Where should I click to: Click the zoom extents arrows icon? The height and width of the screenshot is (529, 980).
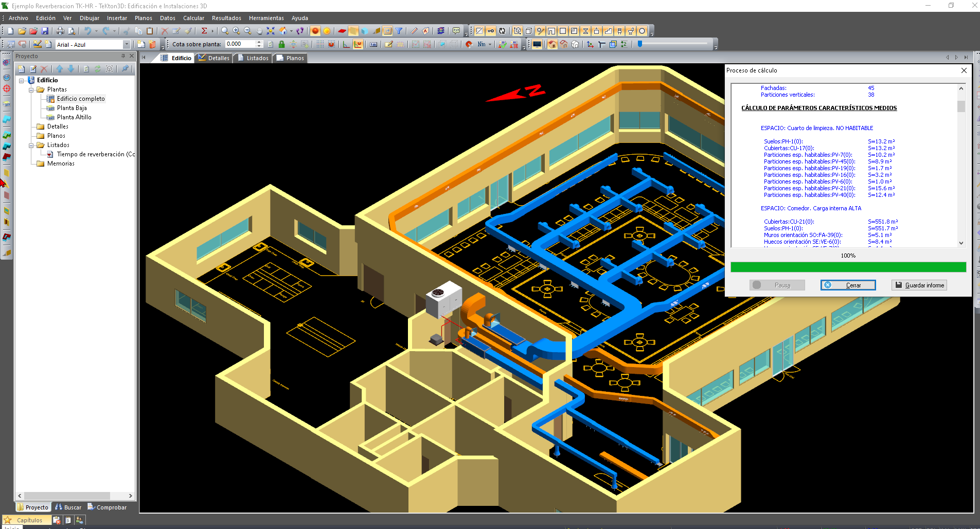pos(271,31)
